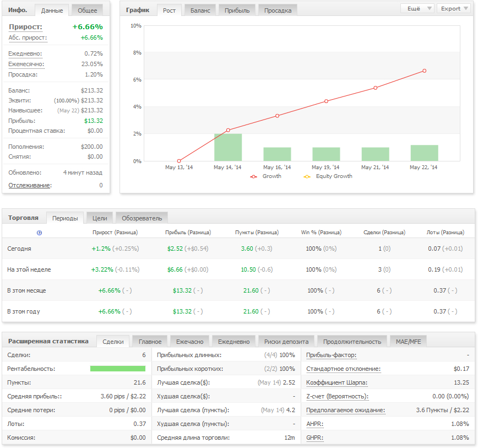Click the May 13 growth data point
Viewport: 478px width, 448px height.
[x=179, y=161]
